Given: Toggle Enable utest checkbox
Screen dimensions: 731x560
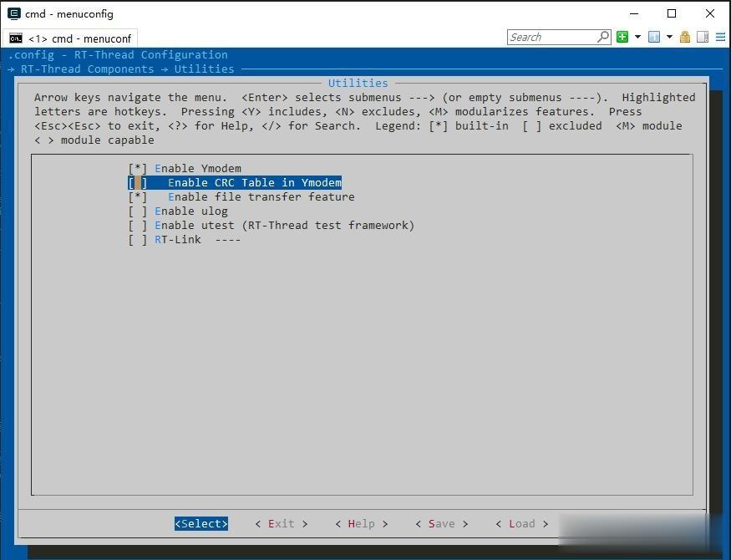Looking at the screenshot, I should click(x=138, y=225).
